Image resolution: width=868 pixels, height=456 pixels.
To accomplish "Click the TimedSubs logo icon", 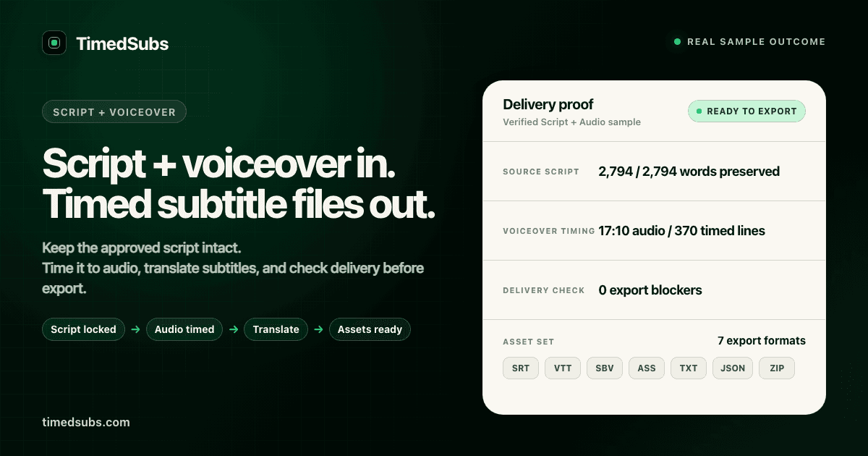I will pyautogui.click(x=54, y=43).
